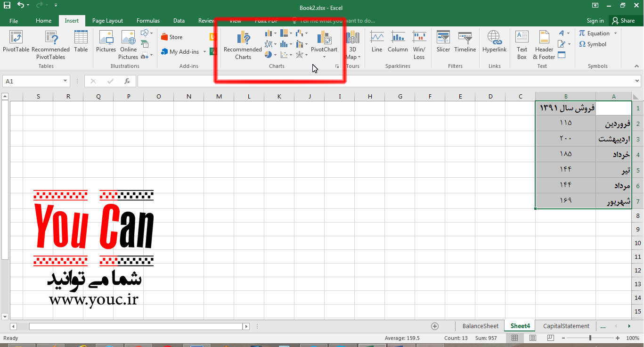Open the Shapes gallery
This screenshot has height=347, width=644.
coord(147,33)
